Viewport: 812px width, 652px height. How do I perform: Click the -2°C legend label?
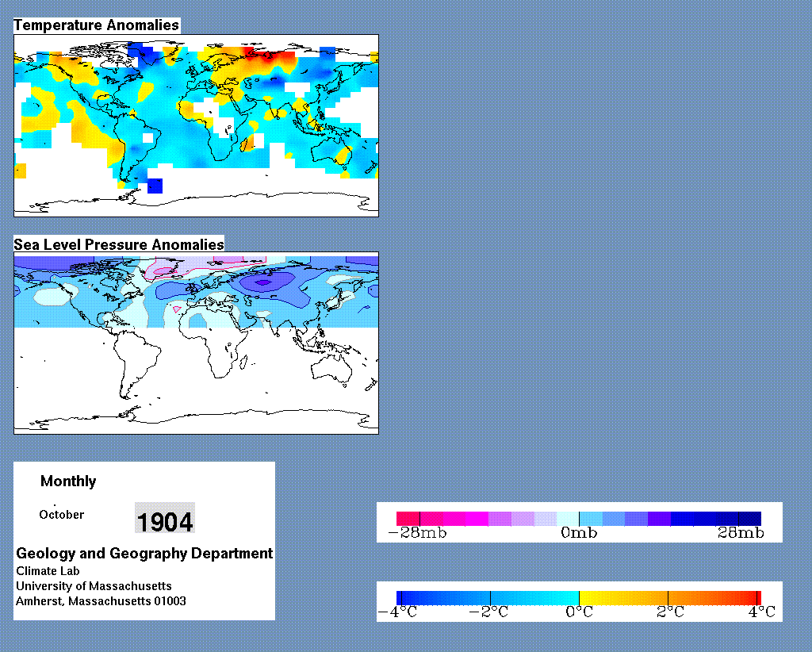point(488,612)
